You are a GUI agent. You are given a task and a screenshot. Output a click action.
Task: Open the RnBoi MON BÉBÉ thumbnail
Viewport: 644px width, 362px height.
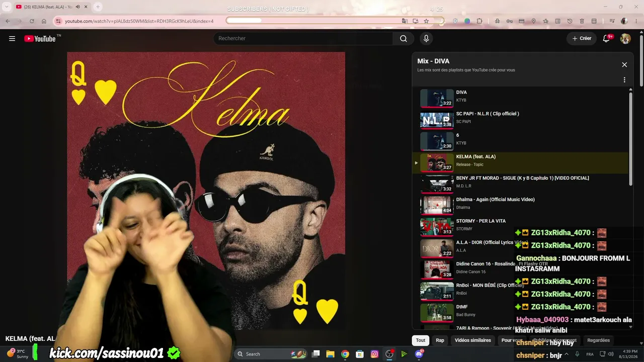click(x=437, y=291)
